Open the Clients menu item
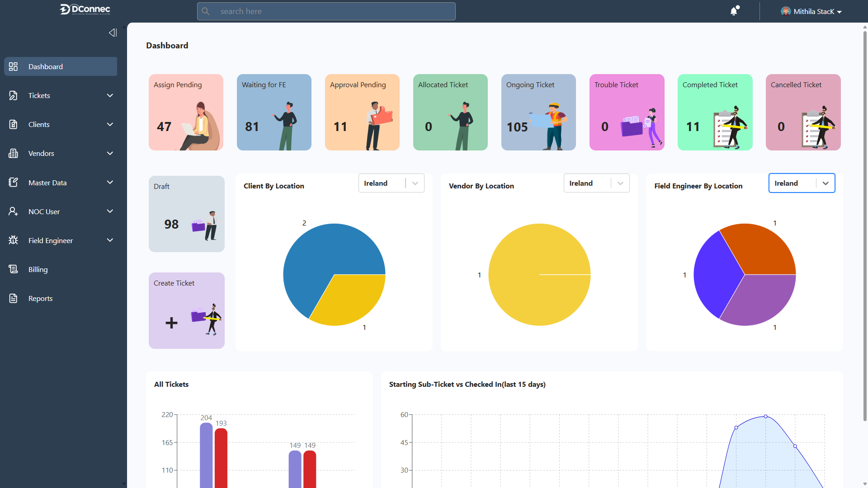Image resolution: width=868 pixels, height=488 pixels. pos(39,124)
